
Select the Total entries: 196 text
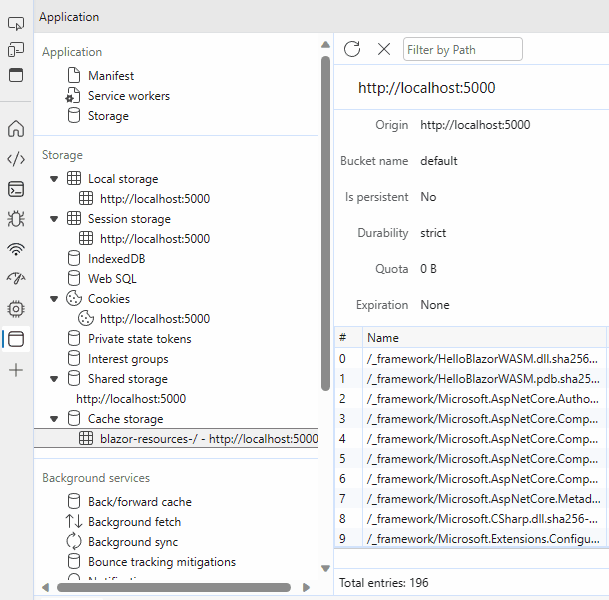[384, 583]
